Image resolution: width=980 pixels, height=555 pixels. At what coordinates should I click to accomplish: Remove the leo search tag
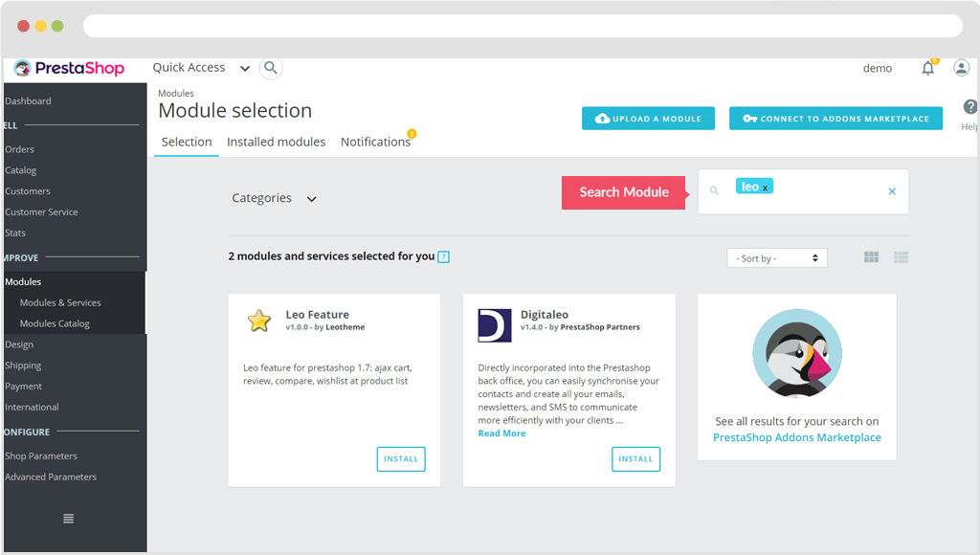pyautogui.click(x=765, y=188)
